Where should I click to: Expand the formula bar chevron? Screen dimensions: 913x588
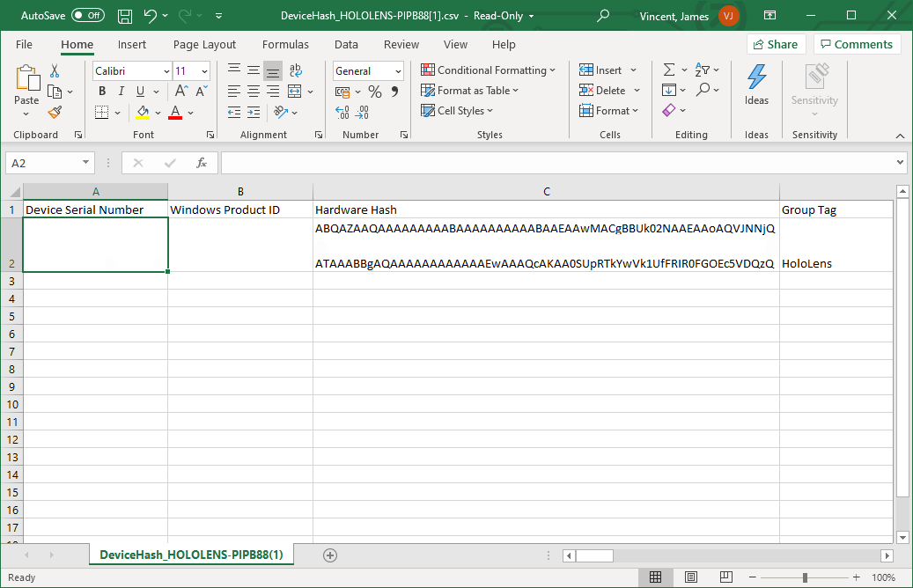900,163
